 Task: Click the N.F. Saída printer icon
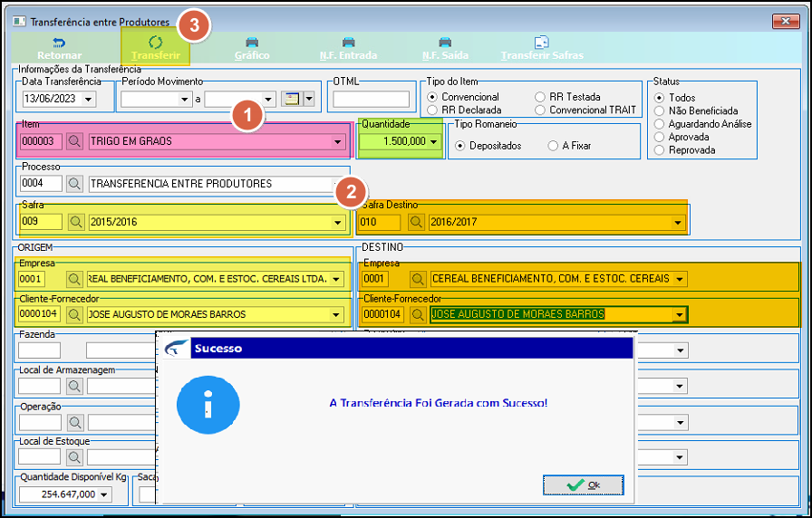pyautogui.click(x=445, y=42)
